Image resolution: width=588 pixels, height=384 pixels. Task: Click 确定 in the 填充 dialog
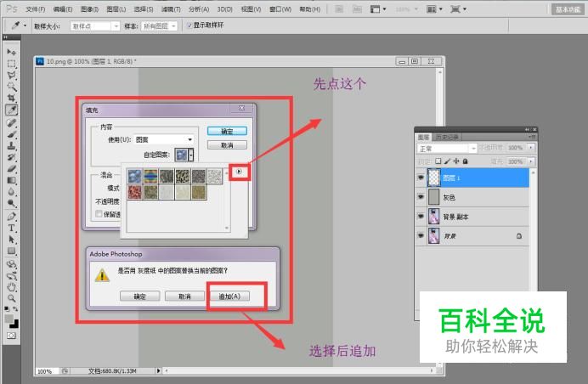point(227,131)
